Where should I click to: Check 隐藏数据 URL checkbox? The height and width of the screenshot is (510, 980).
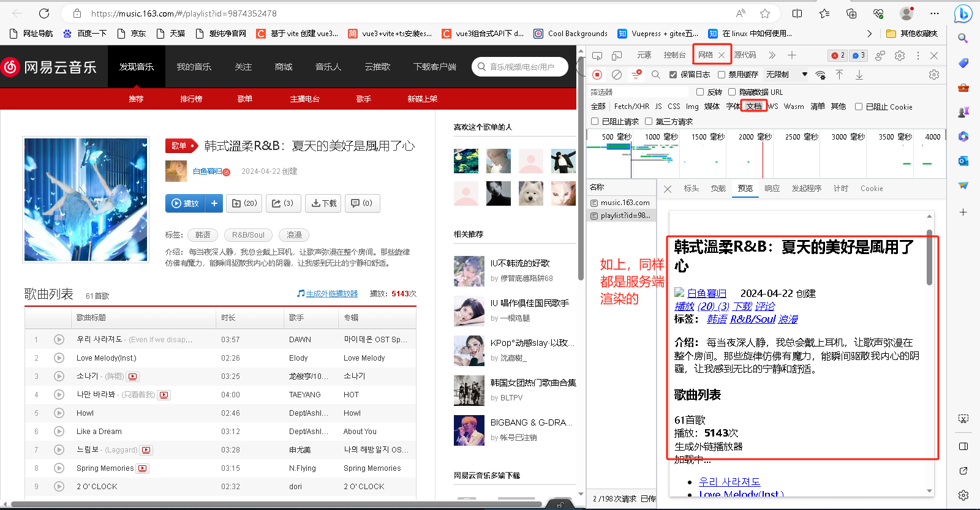pos(732,92)
